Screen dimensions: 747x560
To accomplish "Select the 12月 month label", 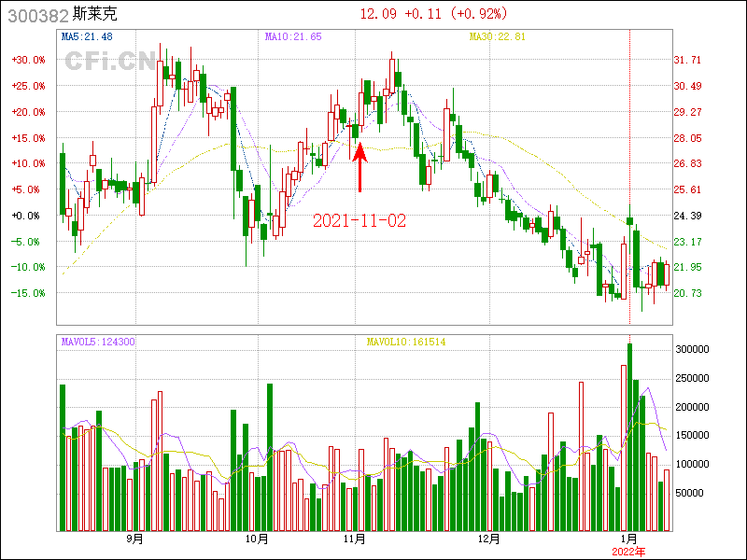I will click(x=489, y=539).
